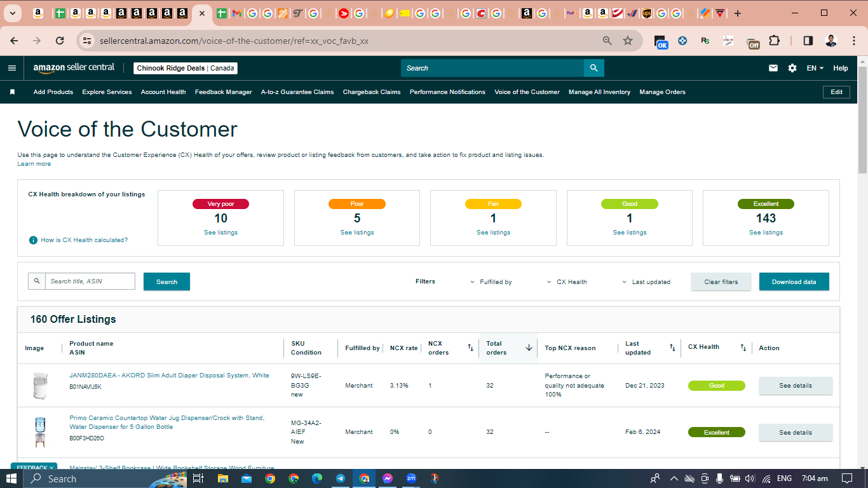Open the Chrome zoom magnifier in address bar
The image size is (868, 488).
click(x=607, y=41)
